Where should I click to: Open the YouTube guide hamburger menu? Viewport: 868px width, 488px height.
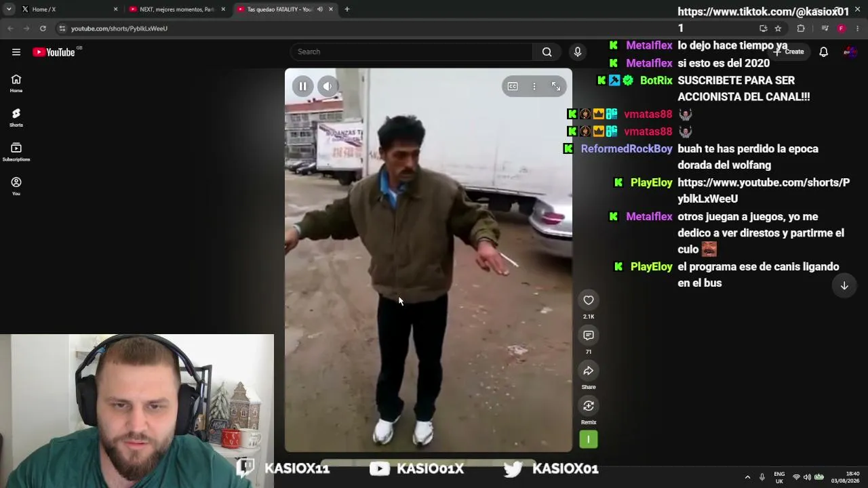click(x=16, y=52)
